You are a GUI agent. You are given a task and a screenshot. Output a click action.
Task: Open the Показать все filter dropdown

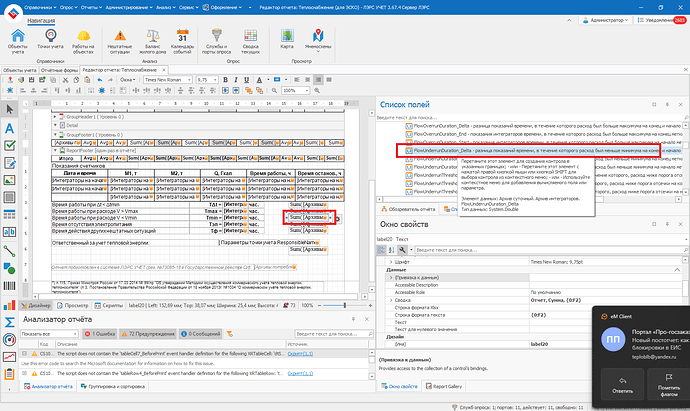click(75, 334)
